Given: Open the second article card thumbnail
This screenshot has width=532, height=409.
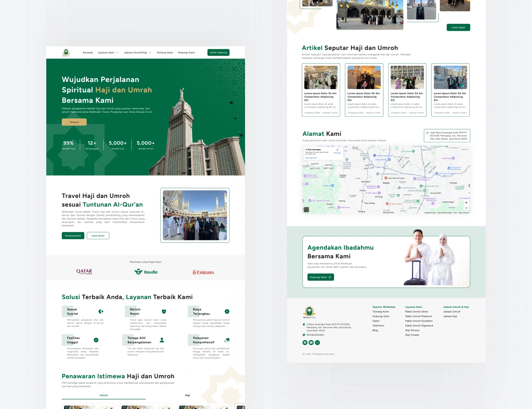Looking at the screenshot, I should click(364, 77).
